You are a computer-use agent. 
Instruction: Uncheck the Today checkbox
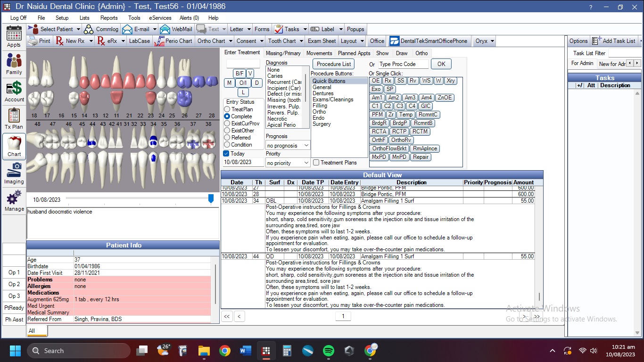(226, 153)
